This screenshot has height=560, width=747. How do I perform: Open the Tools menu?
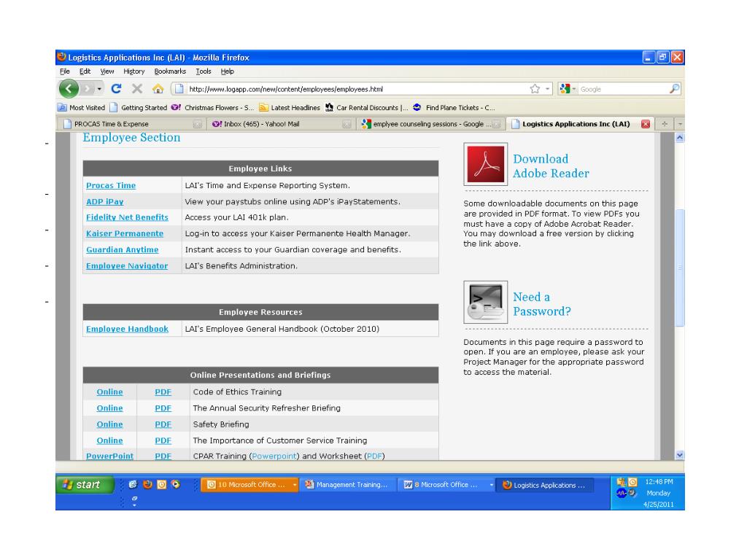(204, 71)
